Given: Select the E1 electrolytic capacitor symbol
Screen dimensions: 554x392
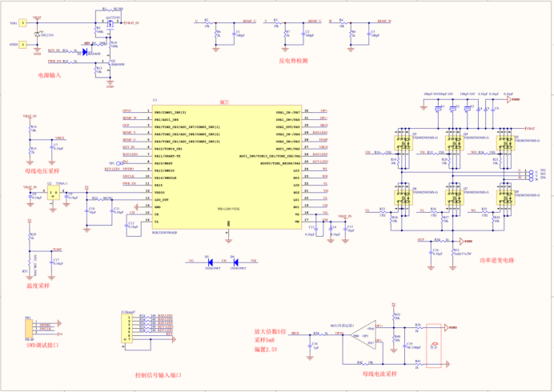Looking at the screenshot, I should click(439, 109).
